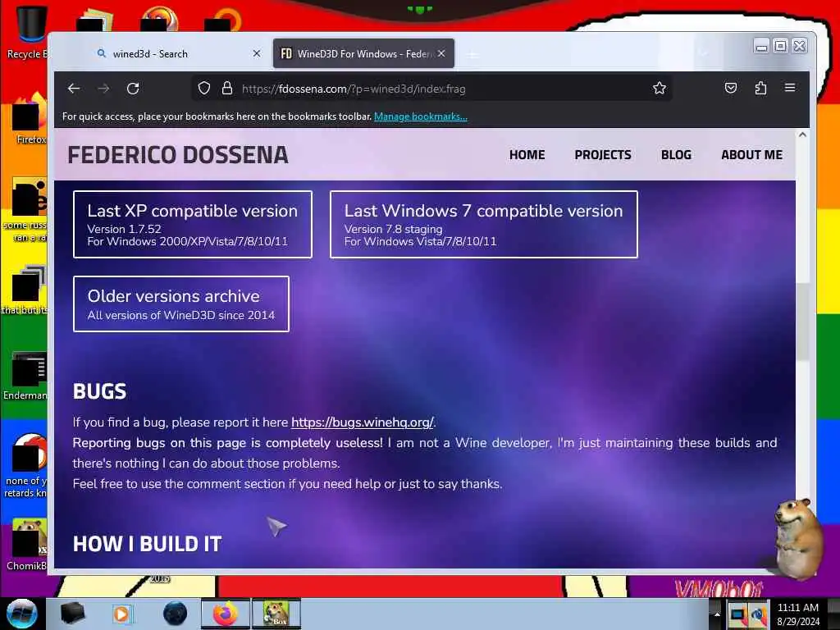Select the Enderman desktop icon
The height and width of the screenshot is (630, 840).
click(x=25, y=375)
